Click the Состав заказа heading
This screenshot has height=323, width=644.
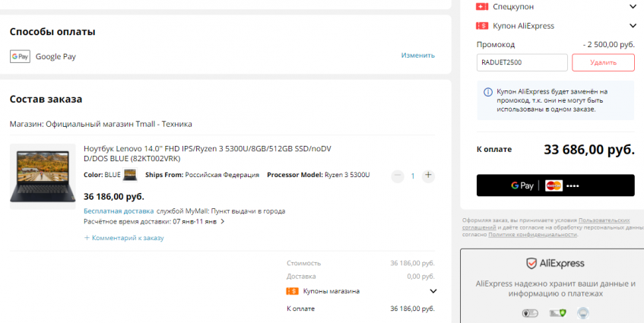pos(46,100)
